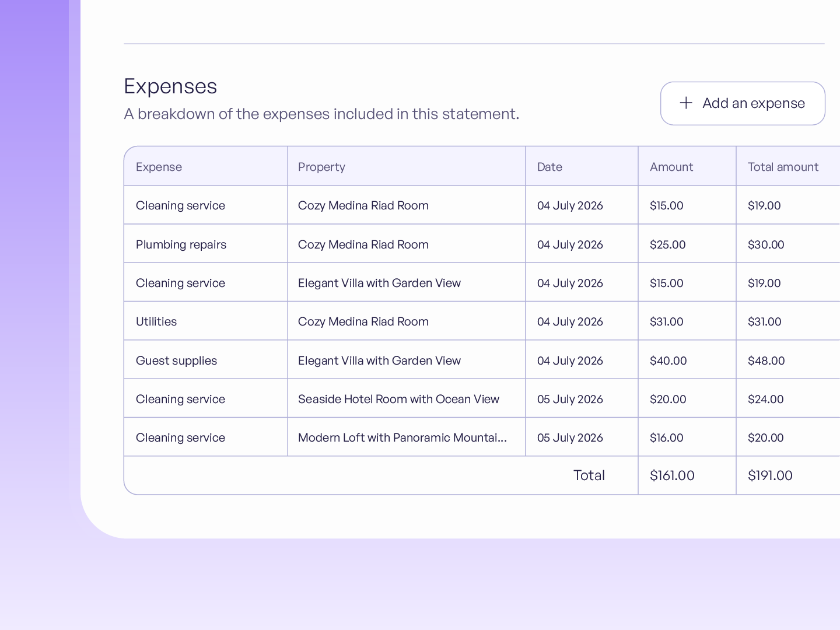Click the date in the Utilities row
840x630 pixels.
[x=570, y=321]
